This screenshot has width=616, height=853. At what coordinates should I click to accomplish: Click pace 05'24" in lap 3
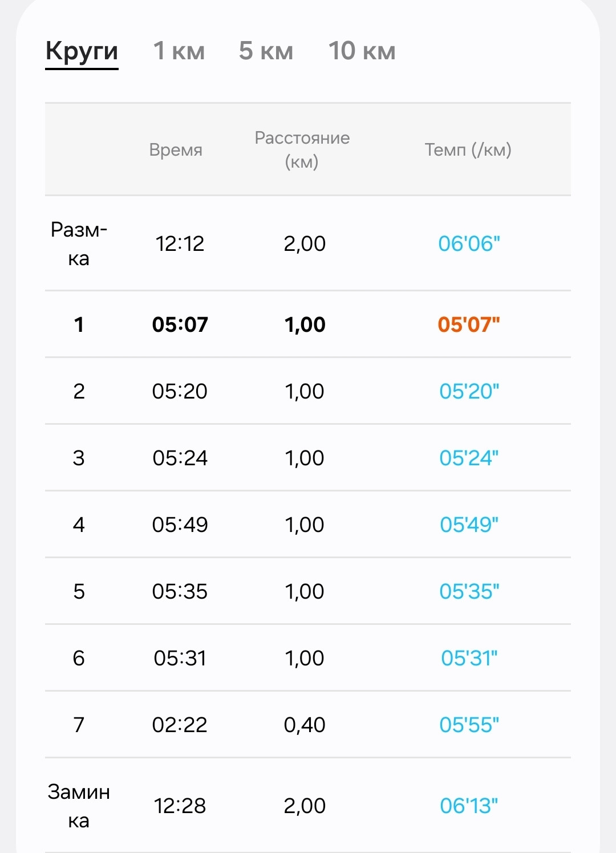[x=469, y=458]
